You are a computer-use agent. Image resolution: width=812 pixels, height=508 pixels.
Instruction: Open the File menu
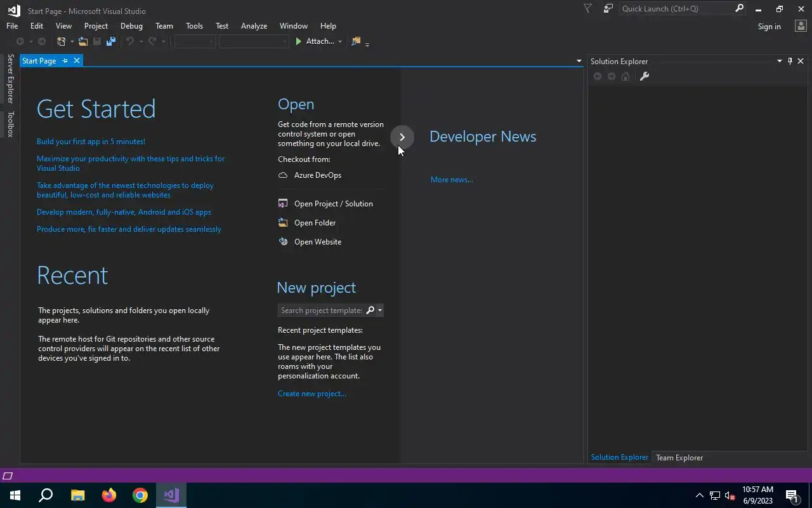pos(12,26)
